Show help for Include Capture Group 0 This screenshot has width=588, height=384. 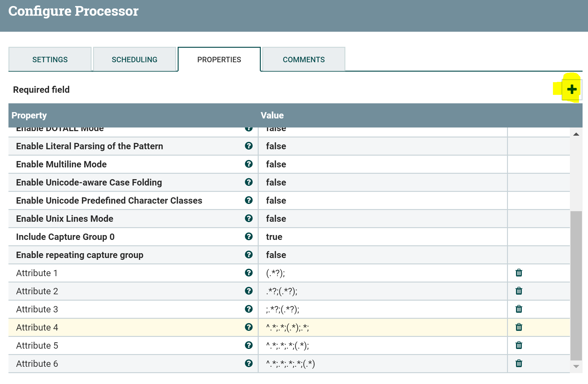pyautogui.click(x=249, y=237)
